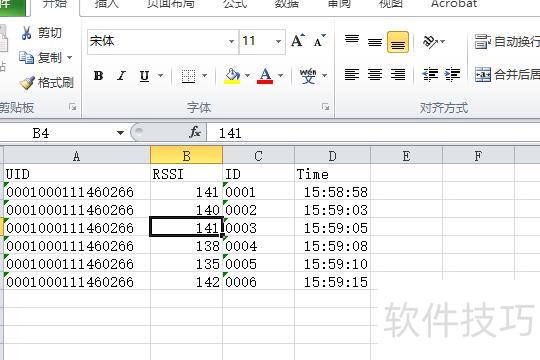Select cell with RSSI value 135
This screenshot has width=540, height=360.
[x=186, y=264]
